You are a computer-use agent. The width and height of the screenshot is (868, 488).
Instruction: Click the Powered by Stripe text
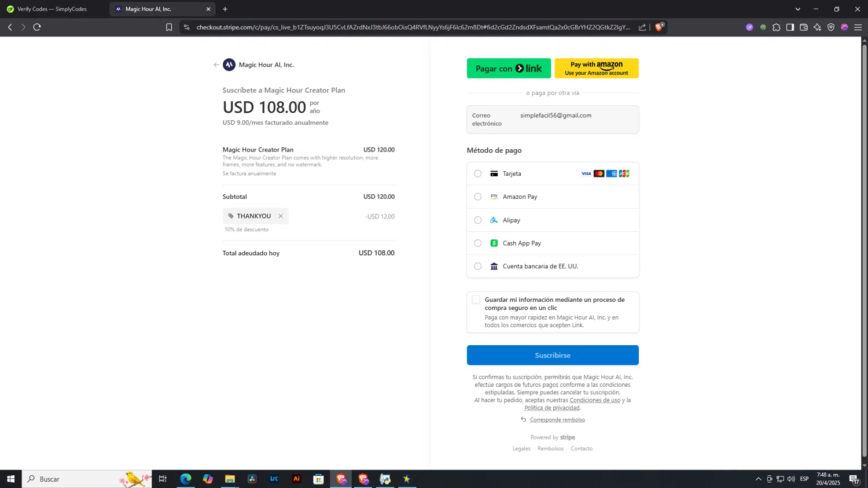point(553,437)
